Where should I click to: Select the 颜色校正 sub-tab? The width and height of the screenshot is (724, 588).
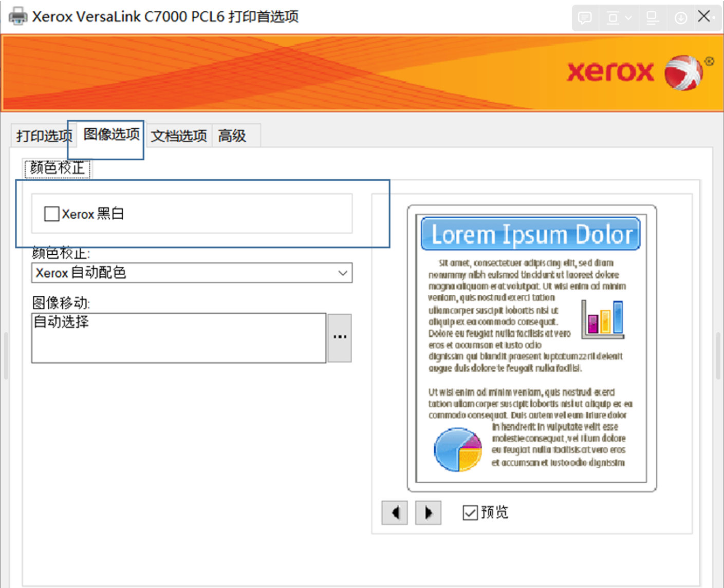57,168
